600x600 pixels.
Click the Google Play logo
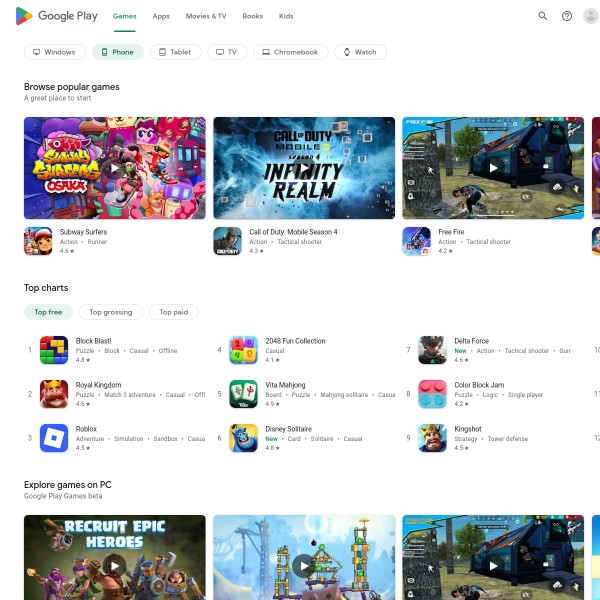pos(57,16)
